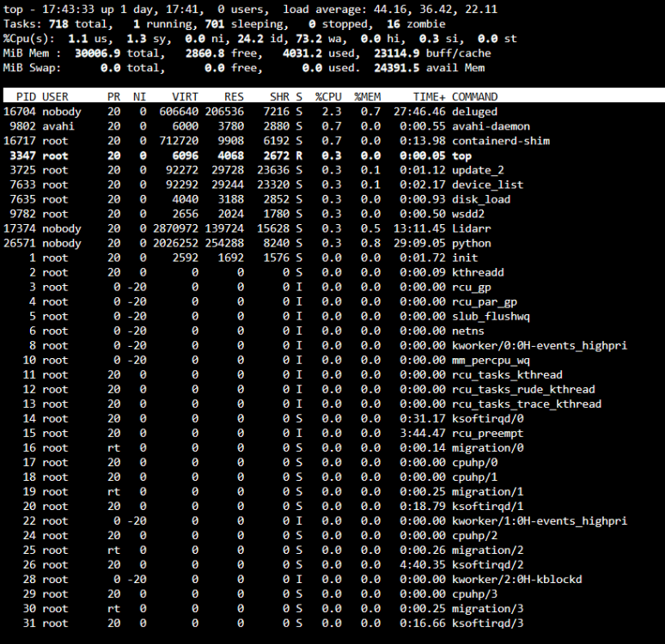The height and width of the screenshot is (644, 665).
Task: Click the netns command
Action: click(x=468, y=331)
